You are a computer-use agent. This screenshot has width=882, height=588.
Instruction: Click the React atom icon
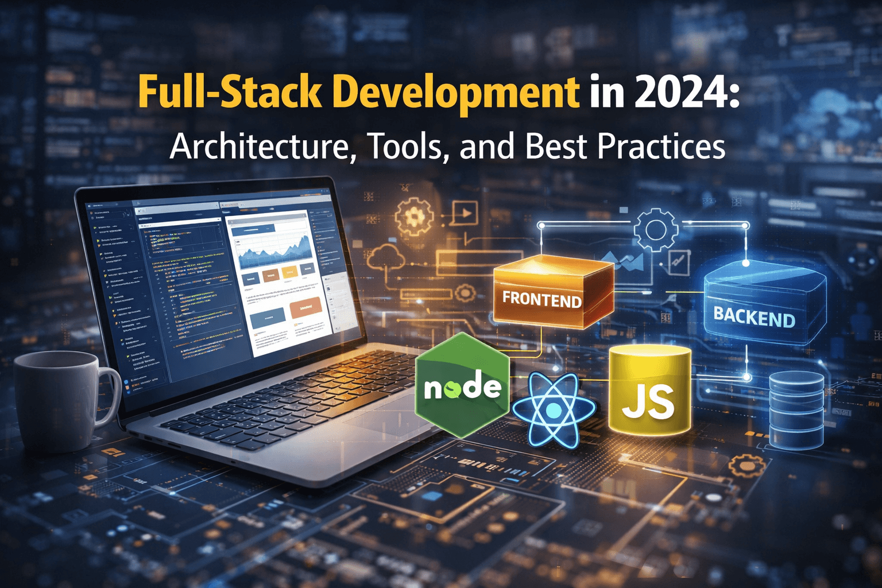[553, 409]
